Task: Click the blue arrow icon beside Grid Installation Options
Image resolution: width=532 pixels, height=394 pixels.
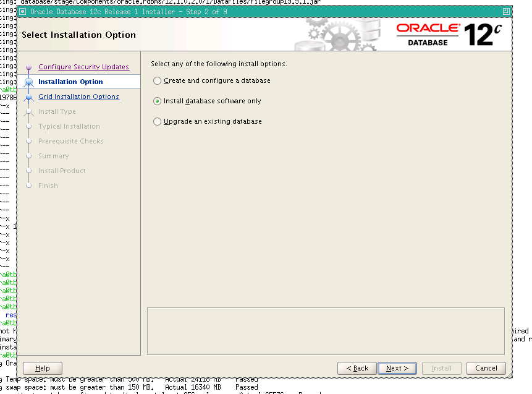Action: pyautogui.click(x=28, y=96)
